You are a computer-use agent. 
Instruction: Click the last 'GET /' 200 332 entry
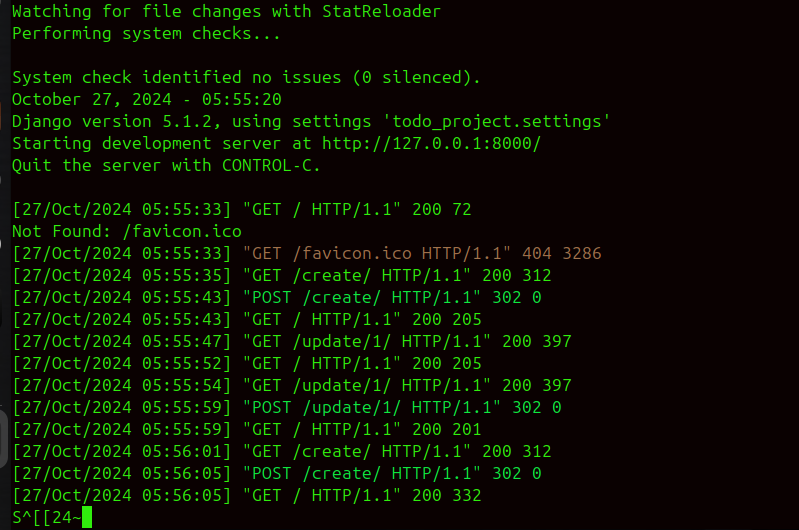click(x=247, y=495)
